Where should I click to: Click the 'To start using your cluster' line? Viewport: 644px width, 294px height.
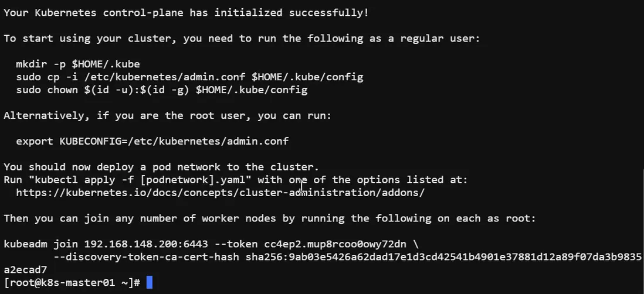point(242,38)
